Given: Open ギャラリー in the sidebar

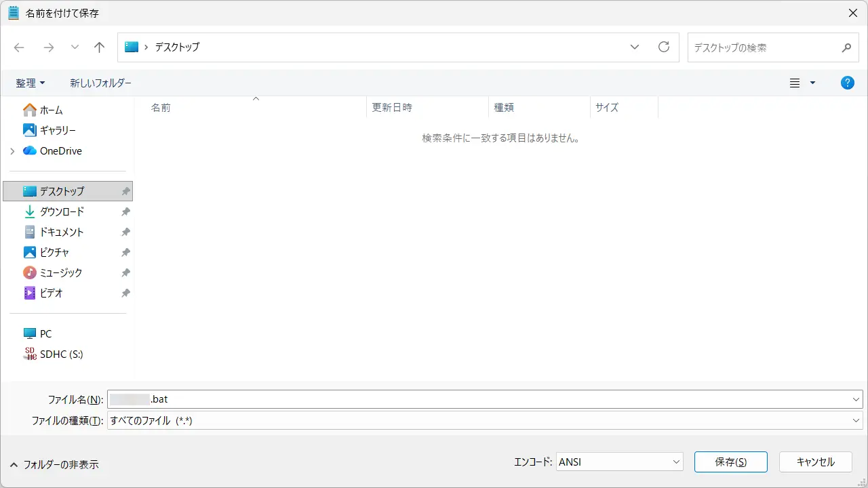Looking at the screenshot, I should tap(58, 130).
